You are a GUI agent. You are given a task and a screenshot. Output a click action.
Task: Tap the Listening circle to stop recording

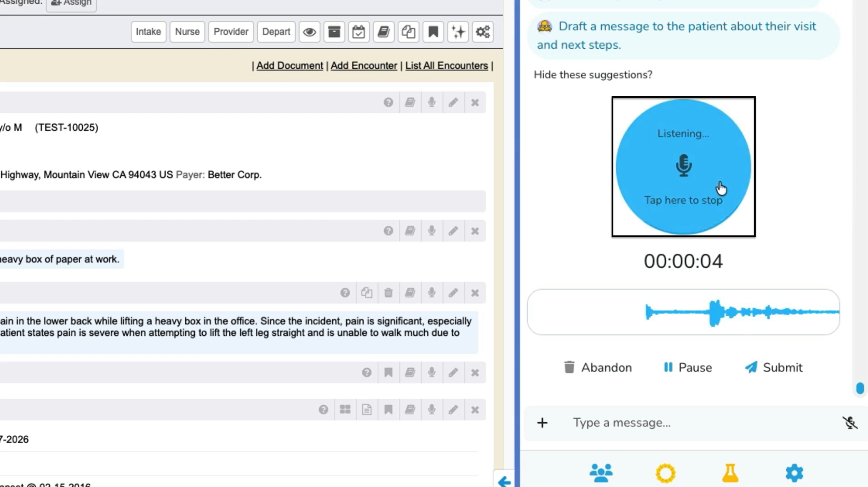point(683,167)
